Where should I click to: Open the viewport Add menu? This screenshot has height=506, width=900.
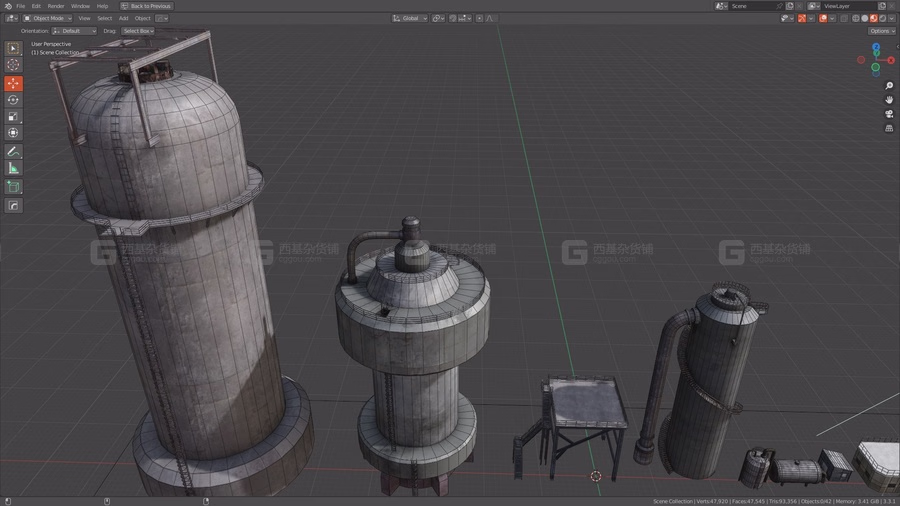123,18
